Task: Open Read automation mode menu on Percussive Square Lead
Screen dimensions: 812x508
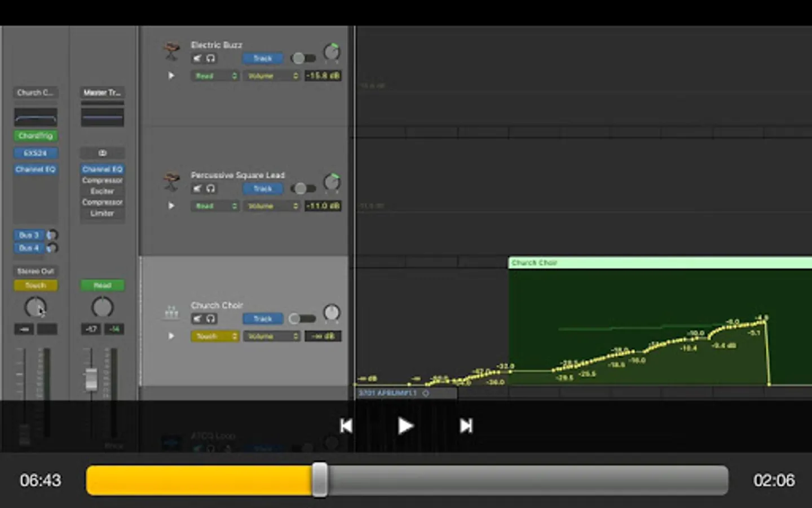Action: tap(215, 206)
